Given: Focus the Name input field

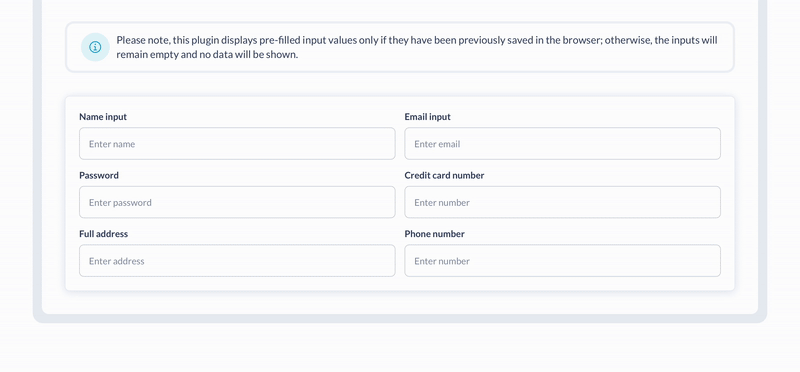Looking at the screenshot, I should pos(237,143).
